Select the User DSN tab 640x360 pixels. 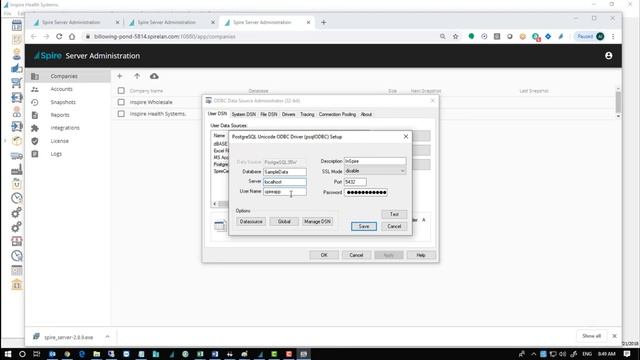(217, 114)
